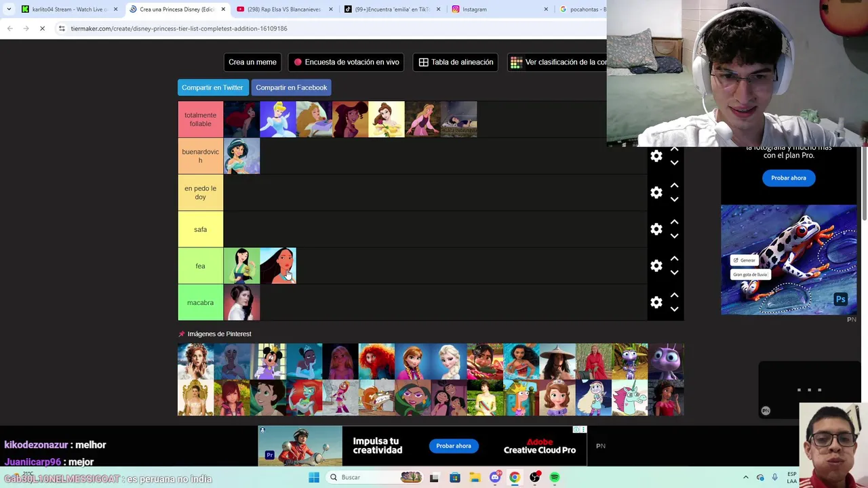This screenshot has width=868, height=488.
Task: Select the 'totalmente follable' tier label
Action: pyautogui.click(x=200, y=119)
